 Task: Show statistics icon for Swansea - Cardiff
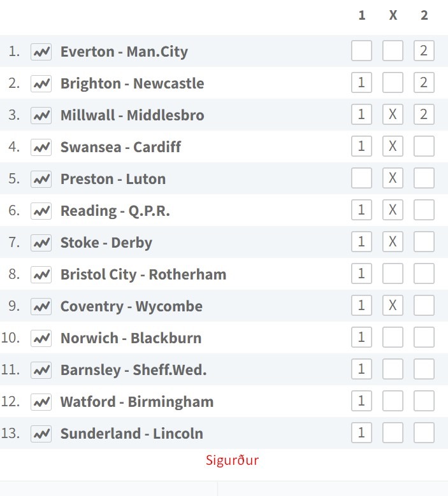pyautogui.click(x=41, y=148)
